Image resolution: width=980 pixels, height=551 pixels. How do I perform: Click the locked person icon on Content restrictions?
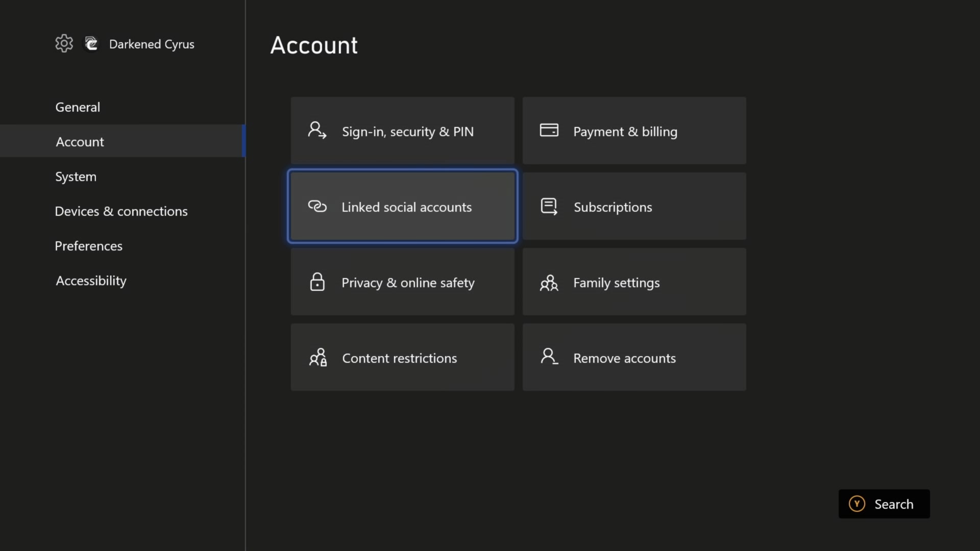pos(317,358)
